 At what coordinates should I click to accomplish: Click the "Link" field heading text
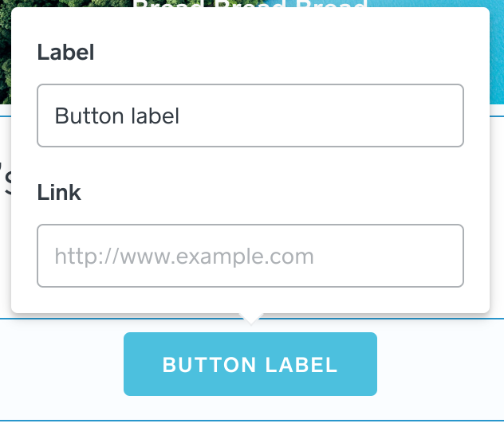(x=60, y=193)
